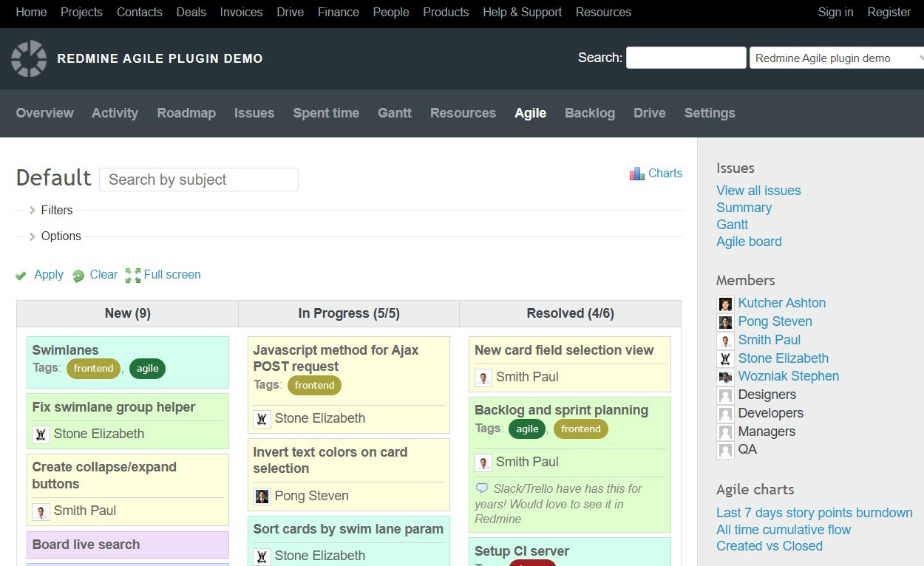This screenshot has width=924, height=566.
Task: Open Last 7 days story points burndown chart
Action: click(814, 512)
